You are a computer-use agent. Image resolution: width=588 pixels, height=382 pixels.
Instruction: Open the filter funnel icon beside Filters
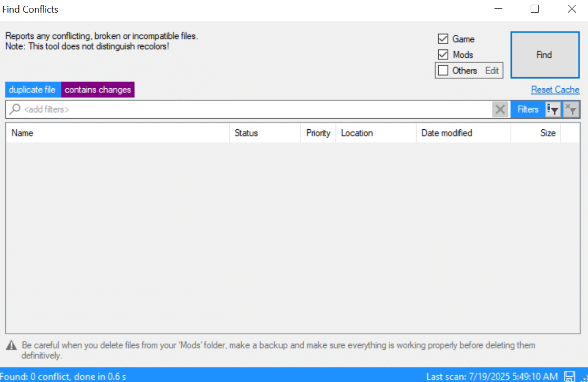552,109
